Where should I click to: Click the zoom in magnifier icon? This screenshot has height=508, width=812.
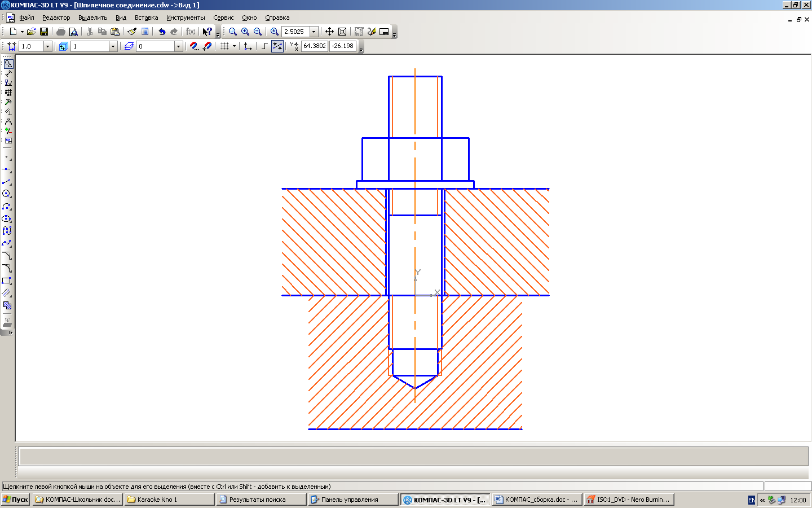pyautogui.click(x=245, y=32)
